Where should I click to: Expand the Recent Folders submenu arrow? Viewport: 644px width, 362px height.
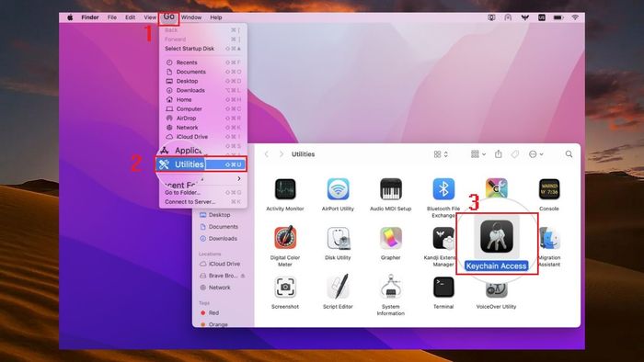coord(239,179)
